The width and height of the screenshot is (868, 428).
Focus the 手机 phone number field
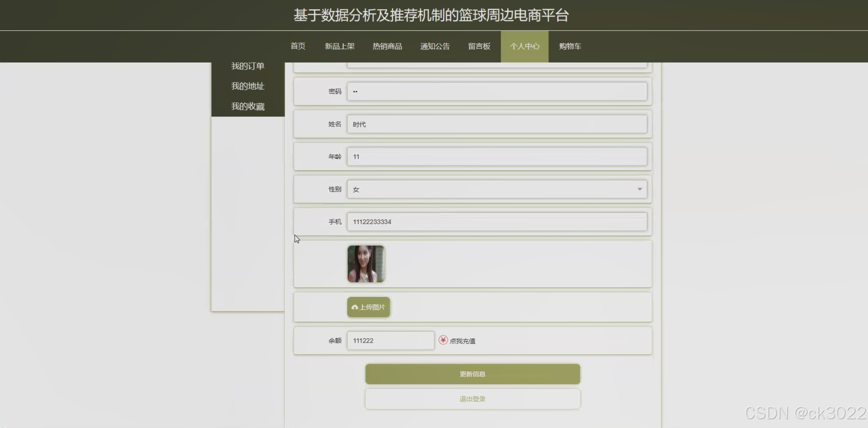click(x=497, y=222)
